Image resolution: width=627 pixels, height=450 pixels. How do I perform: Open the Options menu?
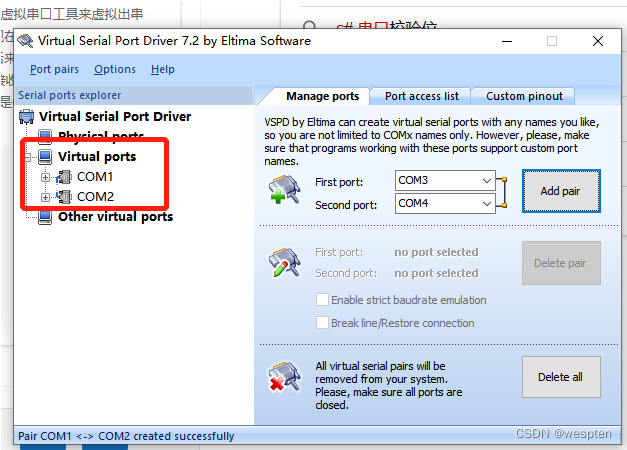(x=115, y=69)
